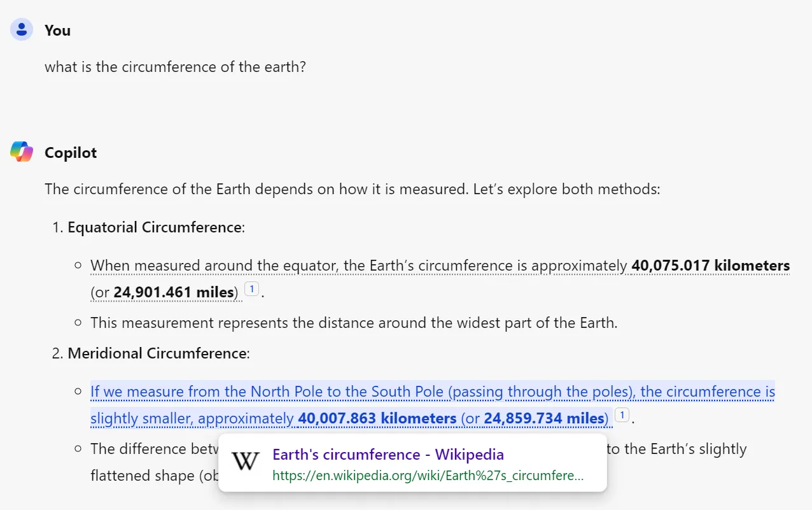Click the highlighted "40,007.863 kilometers" value

point(377,418)
